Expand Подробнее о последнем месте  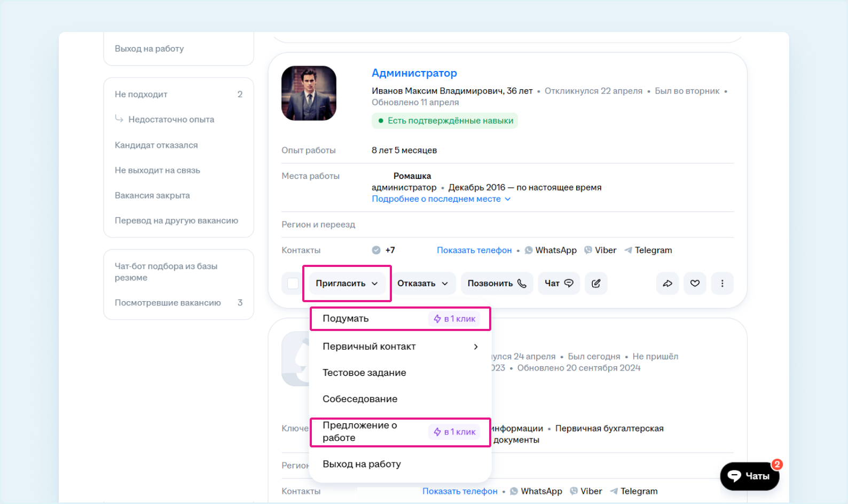pyautogui.click(x=441, y=199)
